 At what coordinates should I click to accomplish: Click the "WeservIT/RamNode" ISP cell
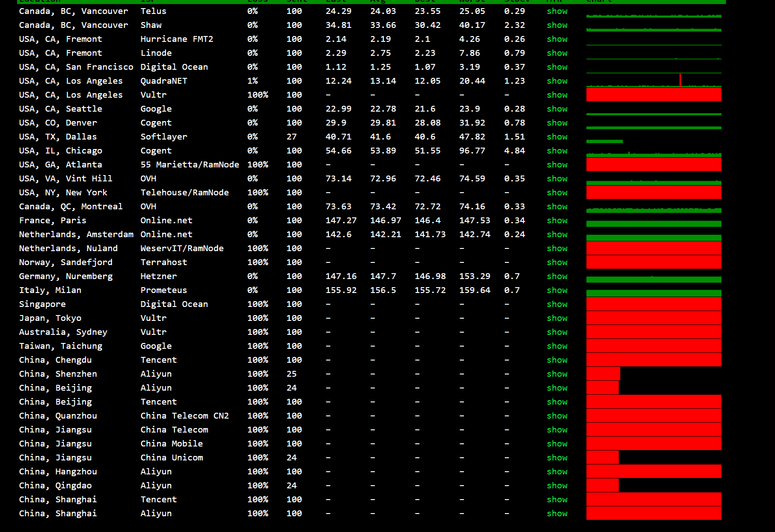pyautogui.click(x=182, y=248)
